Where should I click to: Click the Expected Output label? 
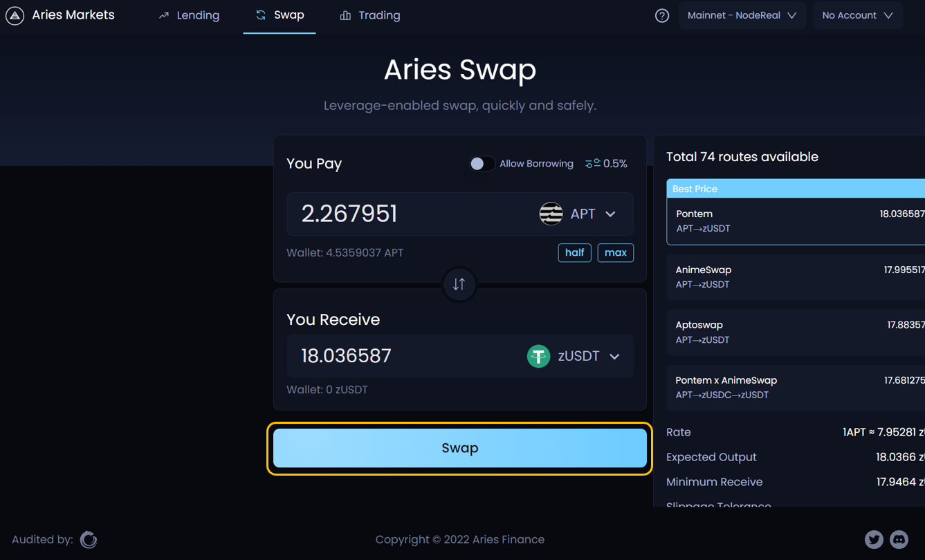click(711, 457)
